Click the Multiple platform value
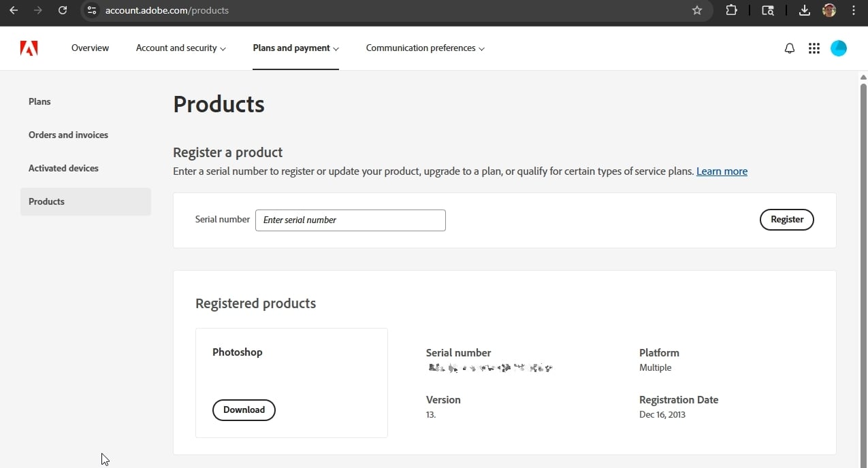This screenshot has width=868, height=468. (655, 367)
